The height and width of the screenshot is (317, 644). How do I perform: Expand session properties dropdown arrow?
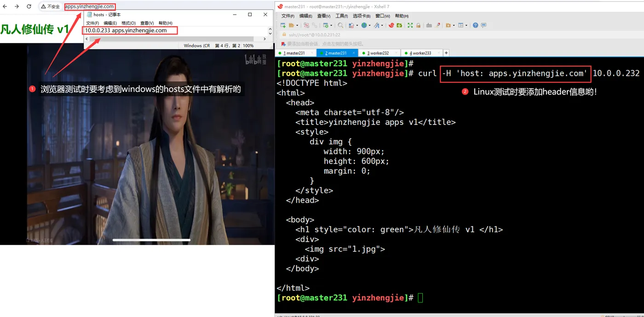click(331, 25)
